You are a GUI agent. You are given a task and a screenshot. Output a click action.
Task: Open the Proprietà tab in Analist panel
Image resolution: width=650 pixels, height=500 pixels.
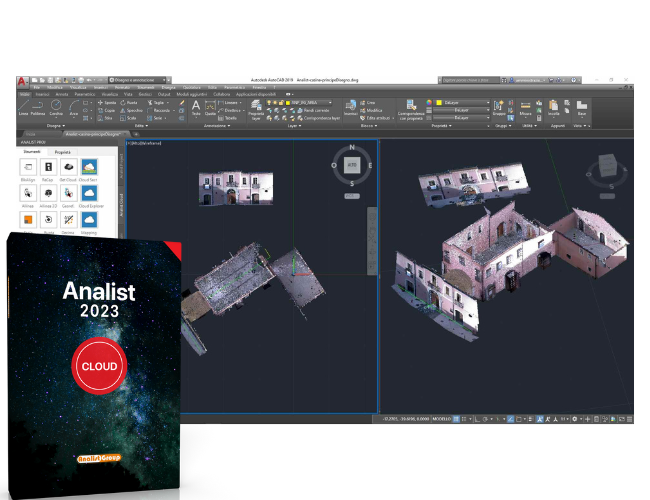[62, 151]
